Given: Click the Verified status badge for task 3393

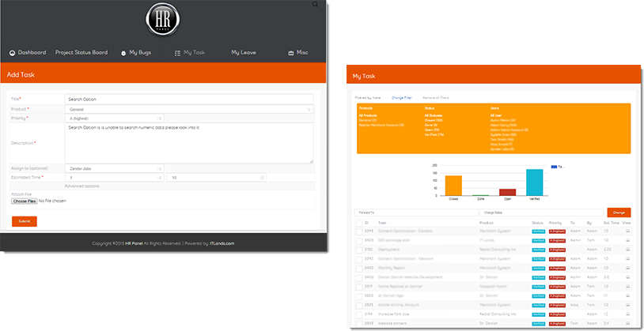Looking at the screenshot, I should point(538,231).
